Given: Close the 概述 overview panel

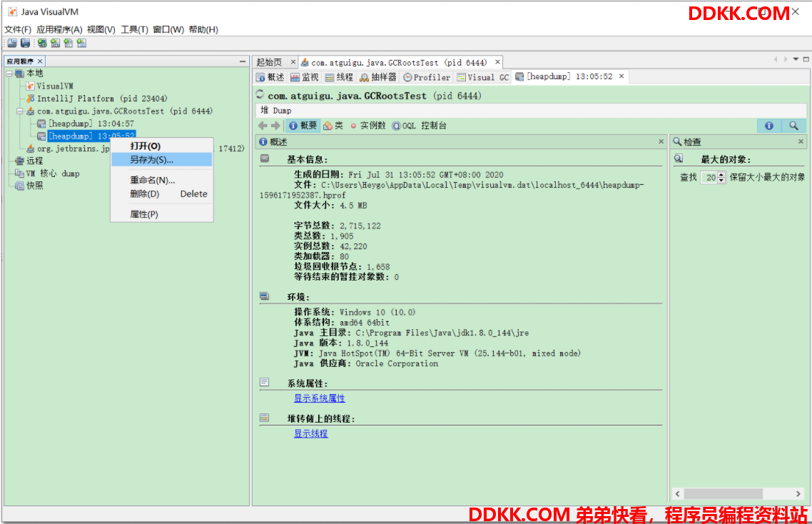Looking at the screenshot, I should (x=661, y=141).
